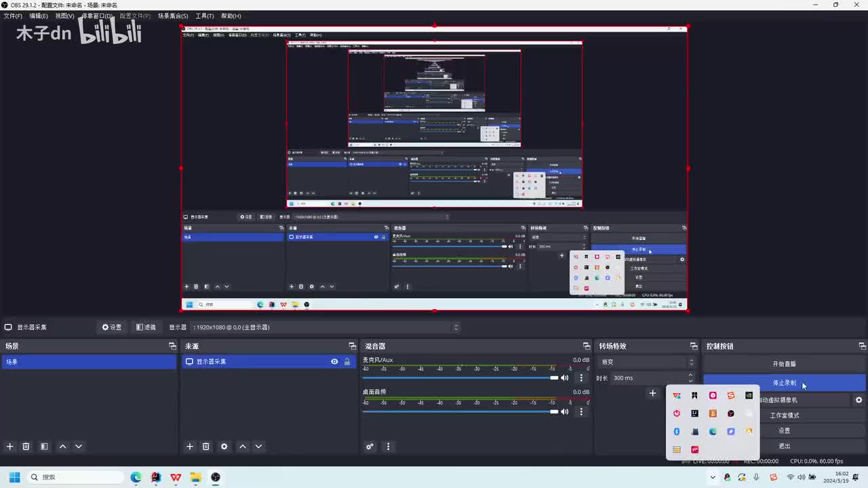Mute the 麦克风/Aux audio channel
This screenshot has width=868, height=488.
tap(565, 378)
